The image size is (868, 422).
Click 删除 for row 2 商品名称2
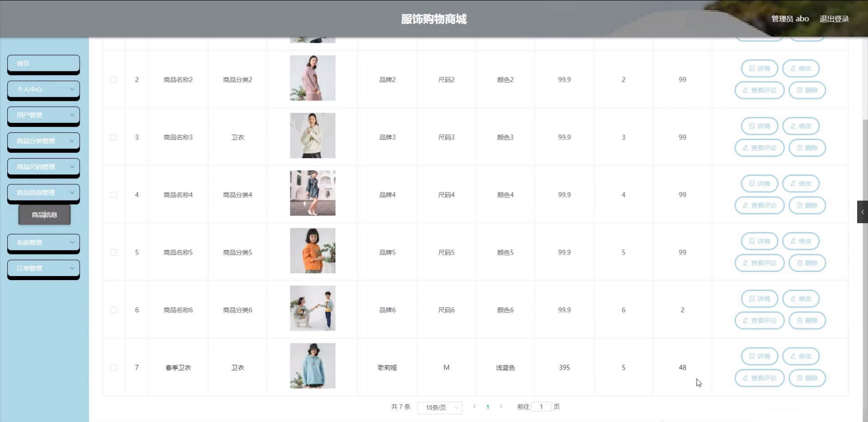pos(807,90)
